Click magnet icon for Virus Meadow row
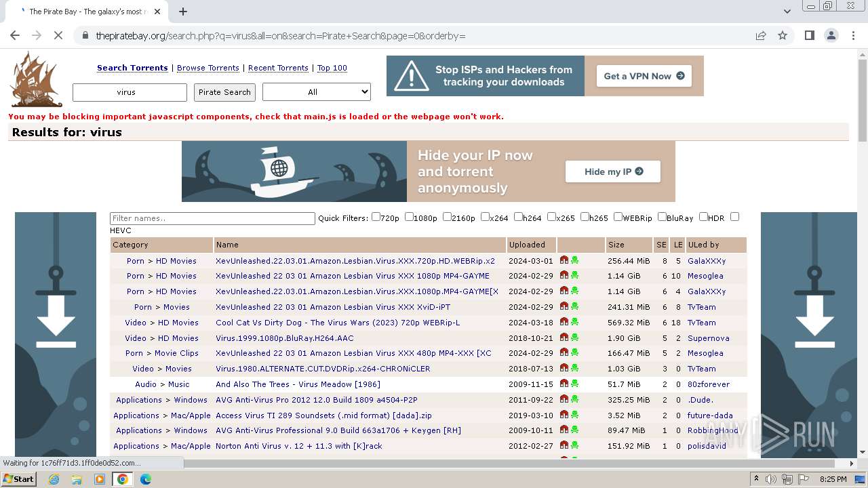 (x=564, y=384)
